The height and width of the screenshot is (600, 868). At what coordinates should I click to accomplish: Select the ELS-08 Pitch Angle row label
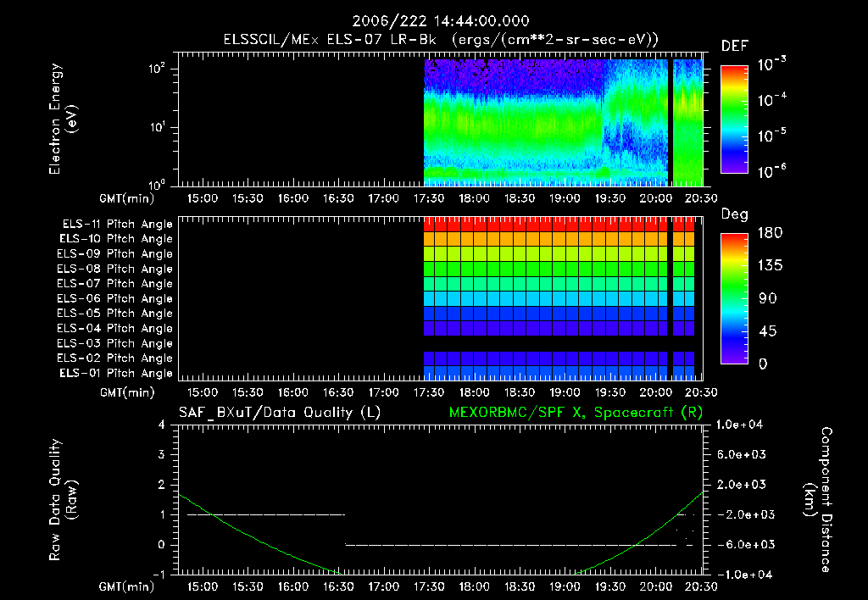tap(114, 269)
